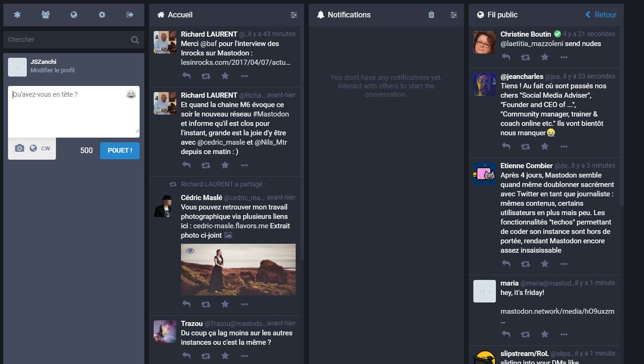Image resolution: width=644 pixels, height=364 pixels.
Task: Open the lesinrocks.com link
Action: [236, 62]
